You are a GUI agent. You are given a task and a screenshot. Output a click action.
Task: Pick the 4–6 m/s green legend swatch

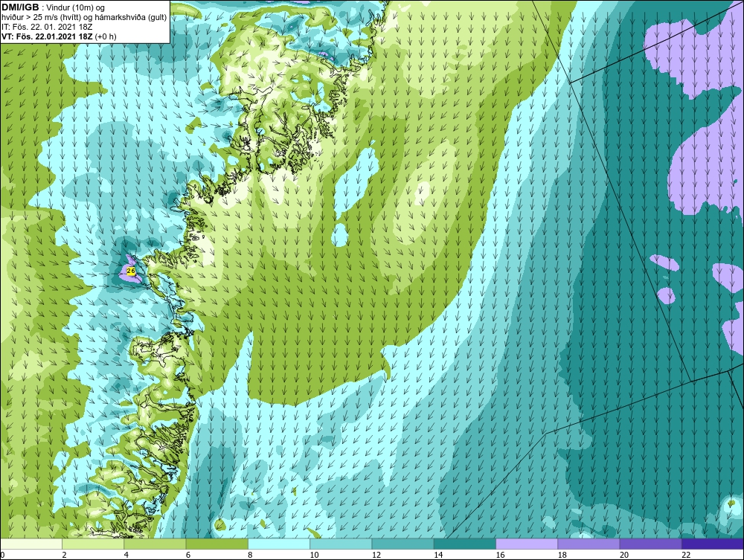pyautogui.click(x=155, y=544)
